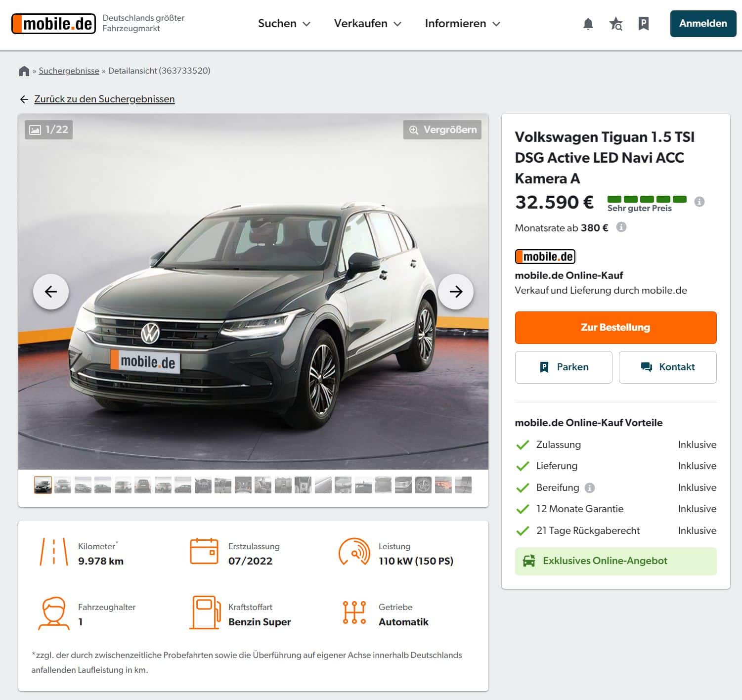Show previous car photo arrow
The width and height of the screenshot is (742, 700).
click(x=51, y=292)
